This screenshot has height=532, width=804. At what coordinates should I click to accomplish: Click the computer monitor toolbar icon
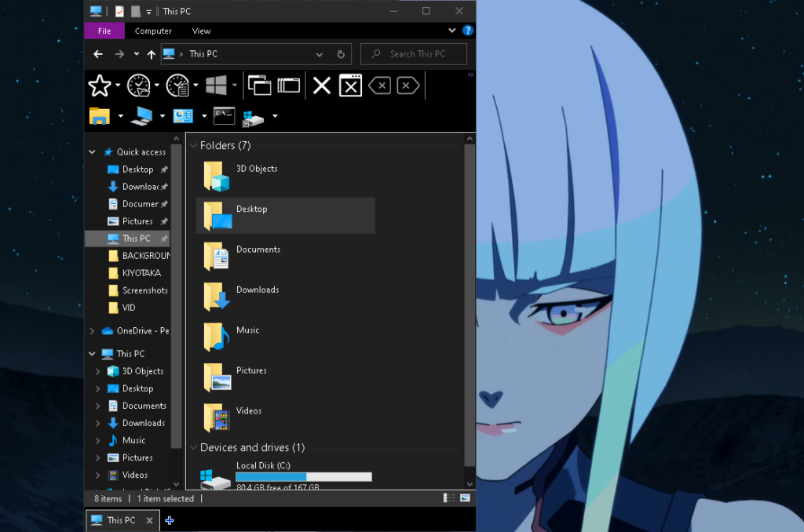click(x=141, y=116)
